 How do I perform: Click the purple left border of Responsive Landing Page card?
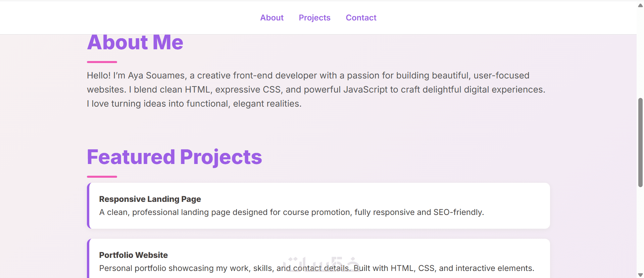tap(88, 206)
